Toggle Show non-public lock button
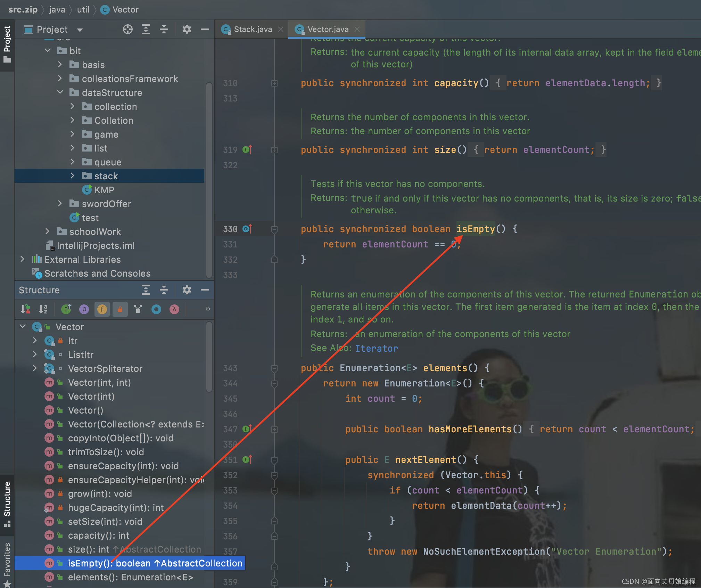Viewport: 701px width, 588px height. 120,309
